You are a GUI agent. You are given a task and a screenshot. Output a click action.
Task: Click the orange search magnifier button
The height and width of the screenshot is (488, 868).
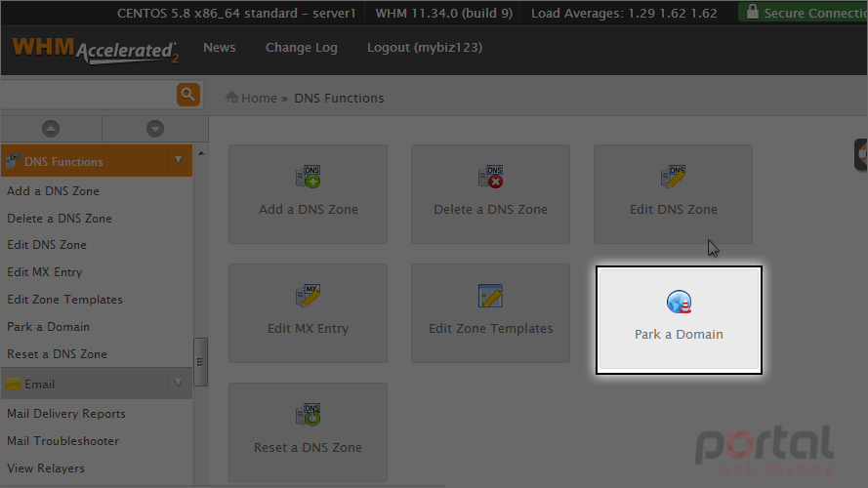[188, 95]
